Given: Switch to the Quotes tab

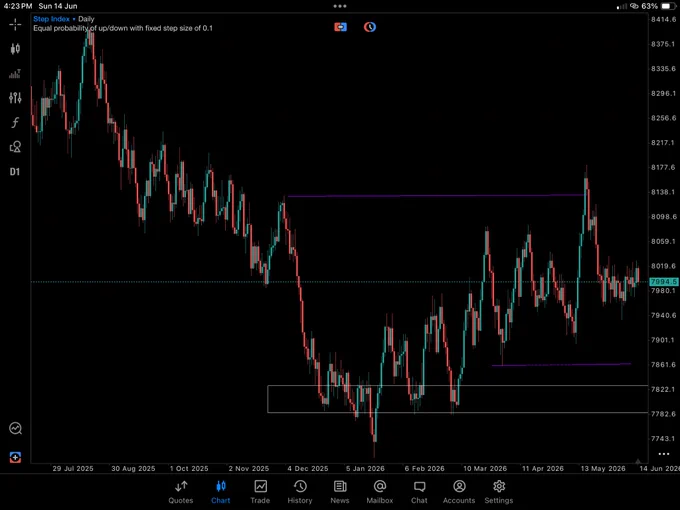Looking at the screenshot, I should [x=181, y=492].
